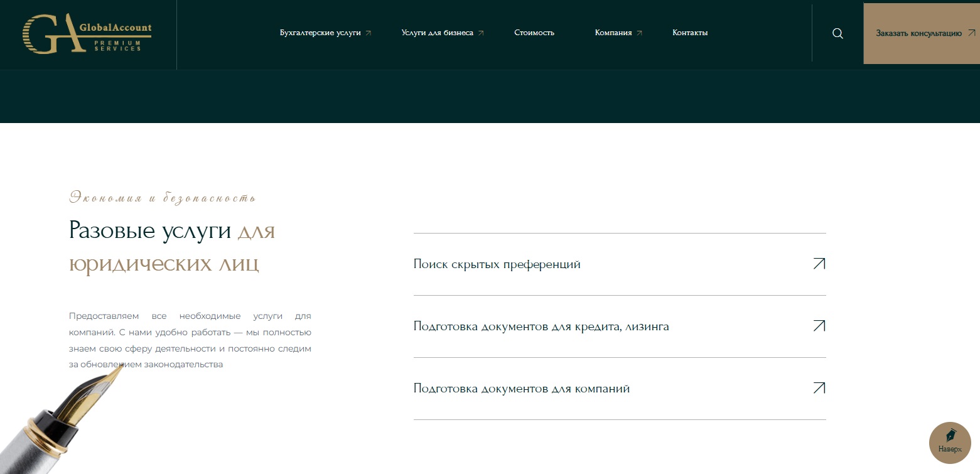Click the GlobalAccount logo

tap(87, 34)
